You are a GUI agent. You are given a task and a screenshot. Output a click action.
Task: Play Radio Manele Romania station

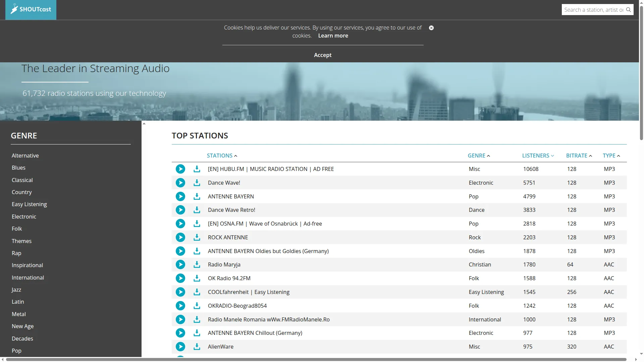[x=180, y=319]
